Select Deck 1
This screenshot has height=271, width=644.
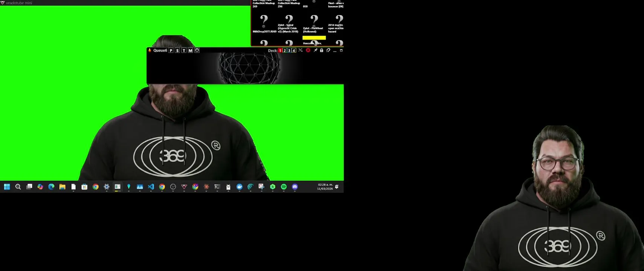point(280,50)
